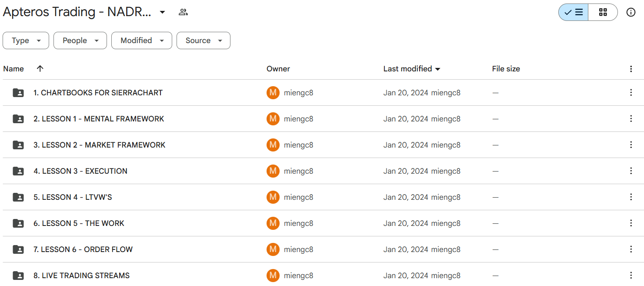Viewport: 644px width, 286px height.
Task: Open the Type filter dropdown
Action: click(x=26, y=40)
